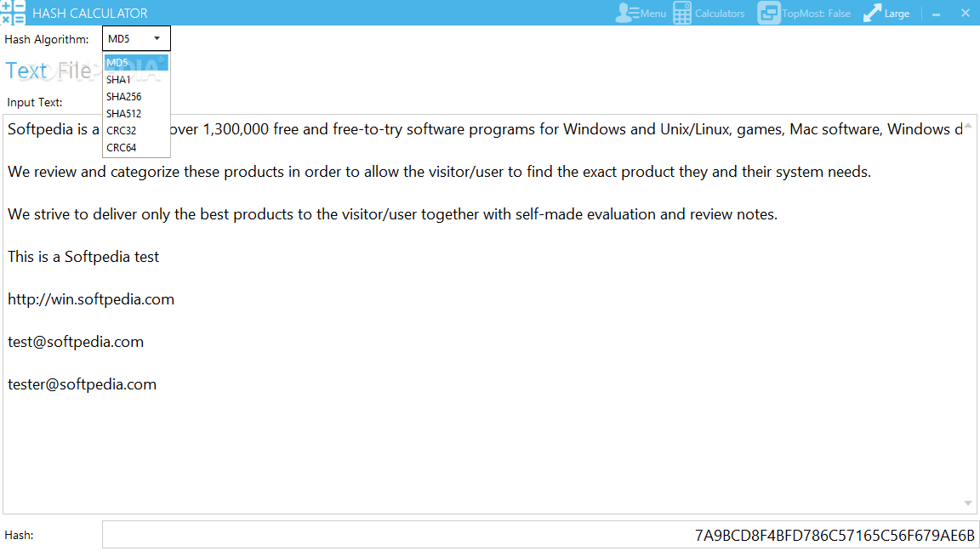Close the Hash Calculator window
980x551 pixels.
click(965, 13)
